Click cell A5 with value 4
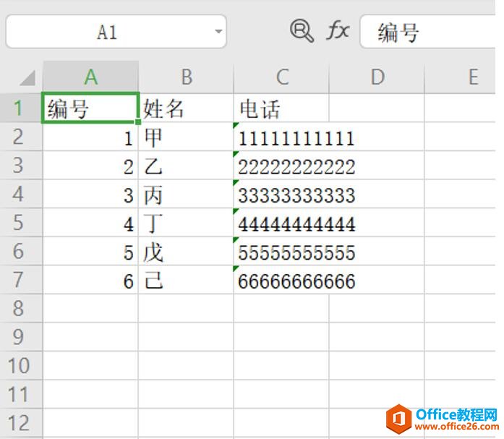Viewport: 504px width, 439px height. (x=90, y=222)
